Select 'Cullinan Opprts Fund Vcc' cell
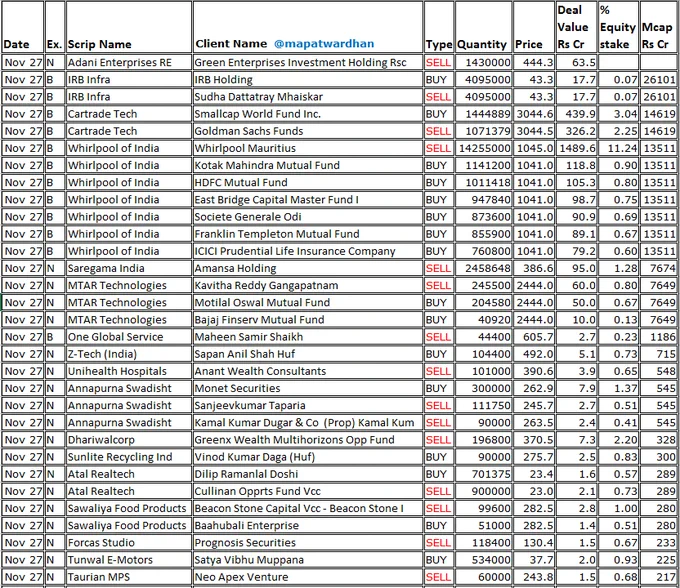This screenshot has width=680, height=588. (308, 491)
